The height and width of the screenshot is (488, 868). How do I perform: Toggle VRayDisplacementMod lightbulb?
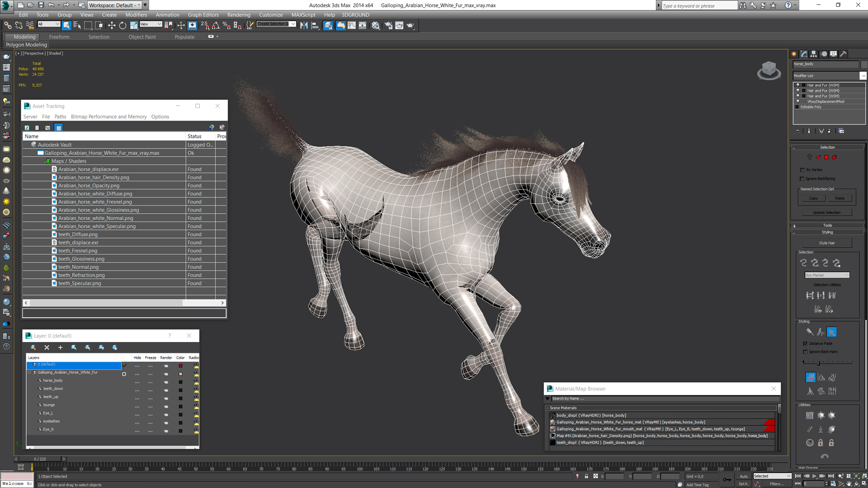798,101
